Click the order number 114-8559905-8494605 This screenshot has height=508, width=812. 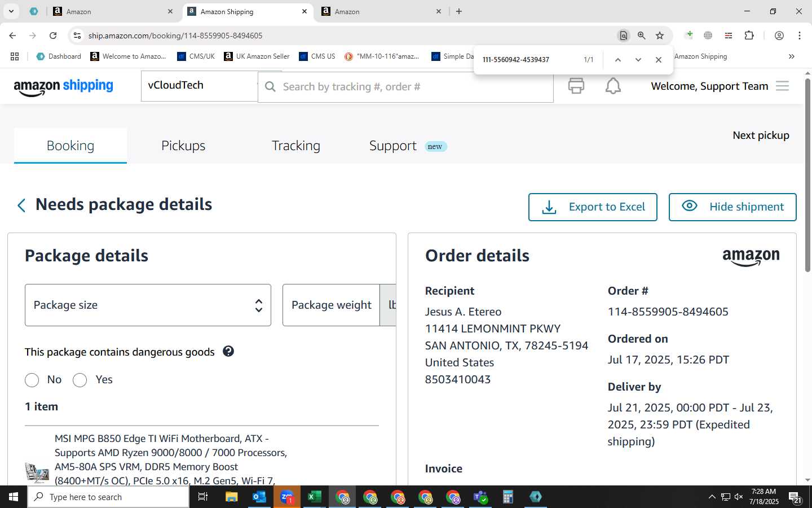point(668,312)
